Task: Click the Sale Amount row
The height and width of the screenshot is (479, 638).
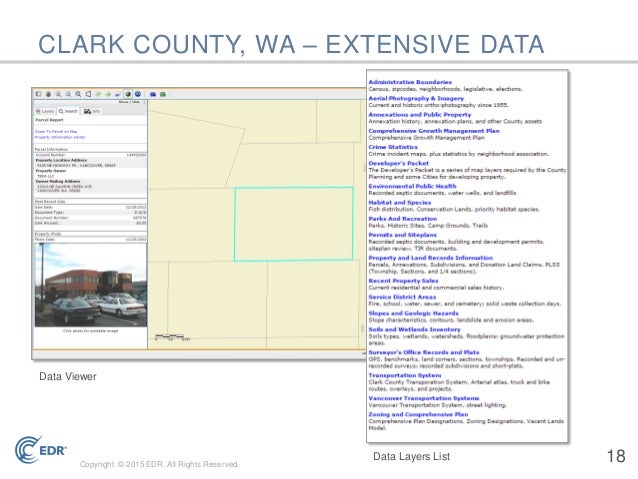Action: (90, 223)
